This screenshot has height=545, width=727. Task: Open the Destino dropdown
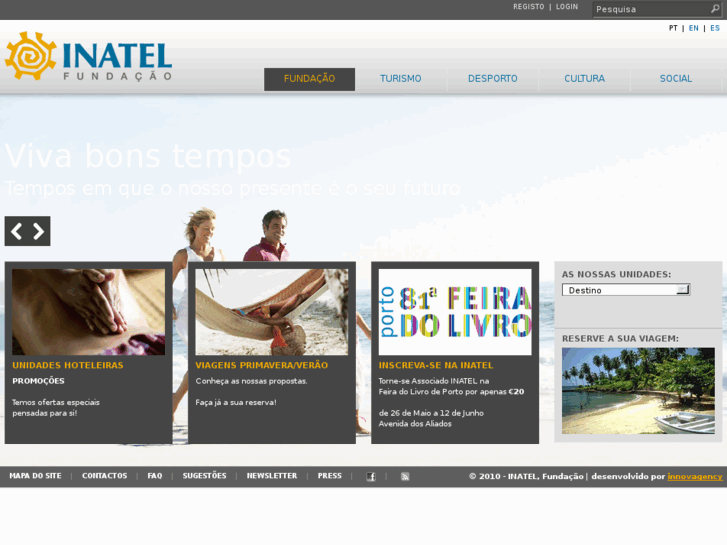coord(626,290)
